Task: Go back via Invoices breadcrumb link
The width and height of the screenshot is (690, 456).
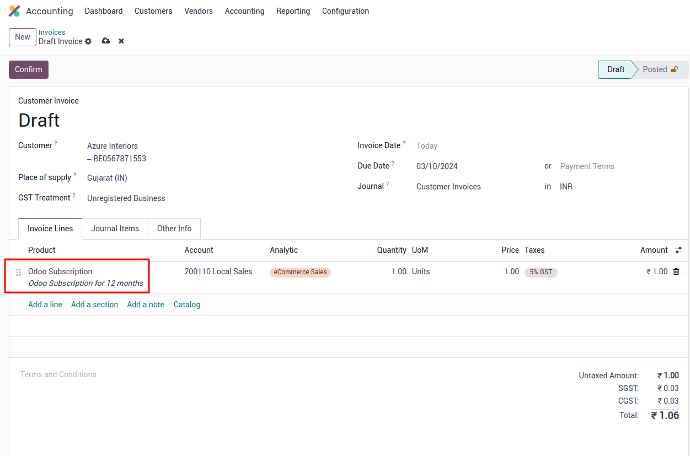Action: [51, 32]
